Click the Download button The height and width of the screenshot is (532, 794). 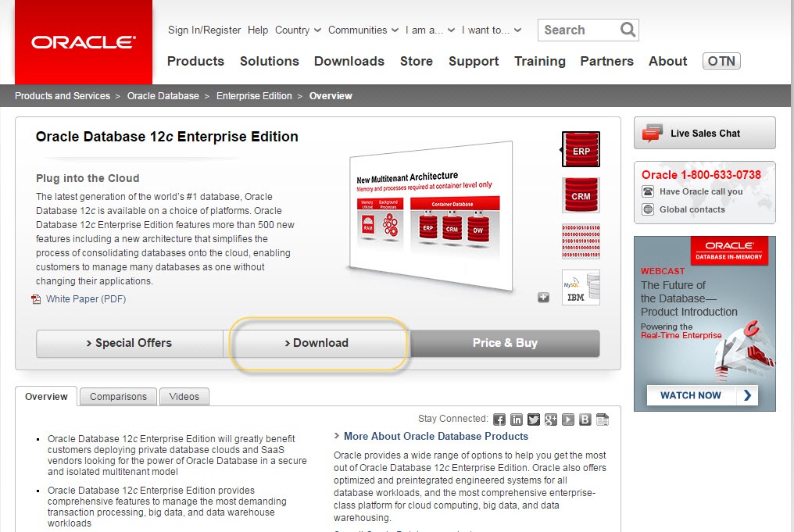[x=317, y=343]
